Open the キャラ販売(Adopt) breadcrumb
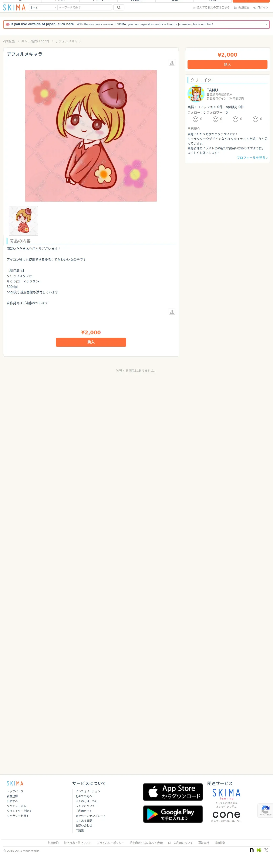The width and height of the screenshot is (273, 868). pyautogui.click(x=35, y=42)
